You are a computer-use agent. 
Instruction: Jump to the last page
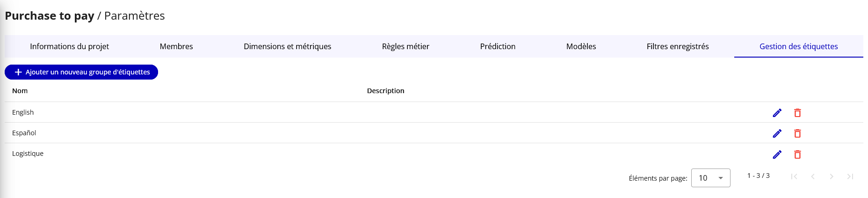coord(850,176)
